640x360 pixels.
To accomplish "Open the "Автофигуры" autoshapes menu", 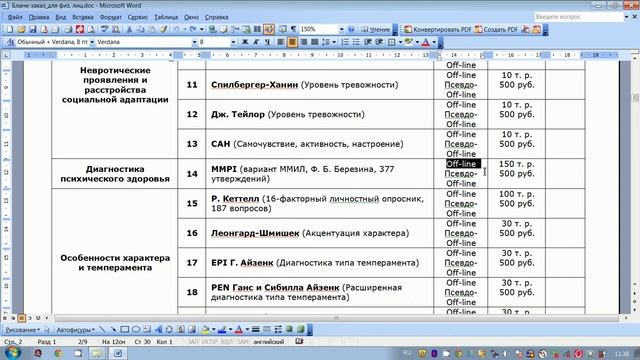I will [x=76, y=330].
